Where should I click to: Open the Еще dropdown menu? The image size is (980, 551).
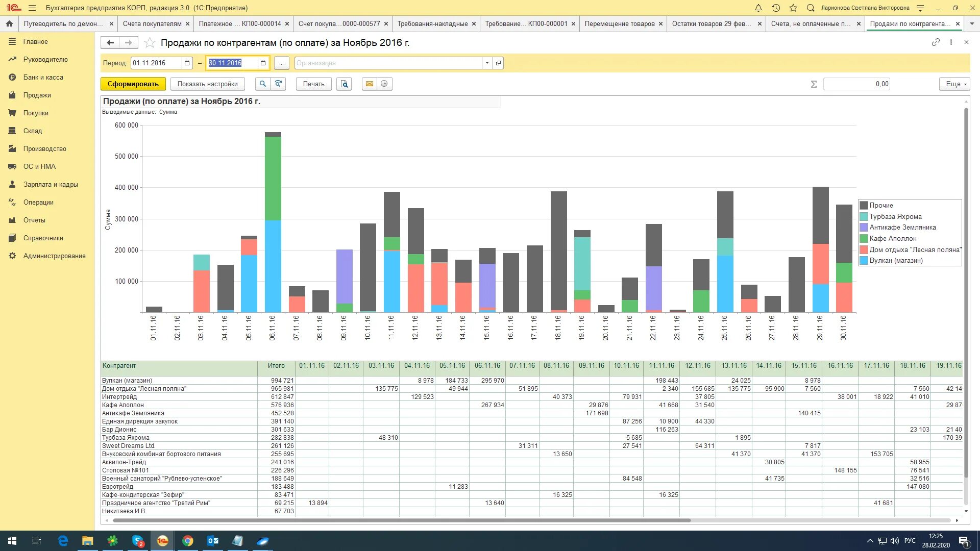[x=954, y=84]
